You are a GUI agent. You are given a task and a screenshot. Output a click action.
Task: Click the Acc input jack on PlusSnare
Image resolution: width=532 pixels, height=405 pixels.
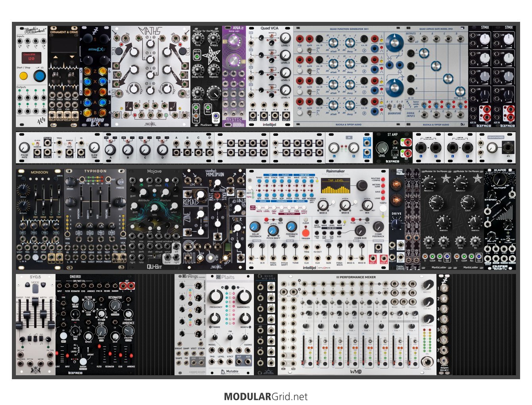point(207,107)
